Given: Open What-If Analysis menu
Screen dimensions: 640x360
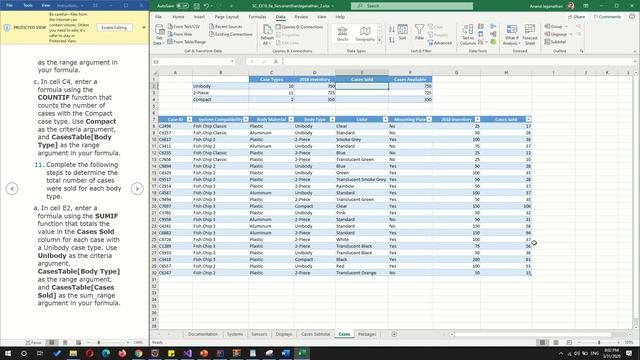Looking at the screenshot, I should coord(511,34).
